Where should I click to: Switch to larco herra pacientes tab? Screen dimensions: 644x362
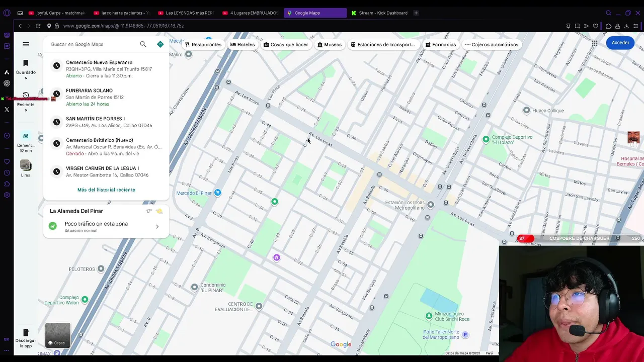122,13
